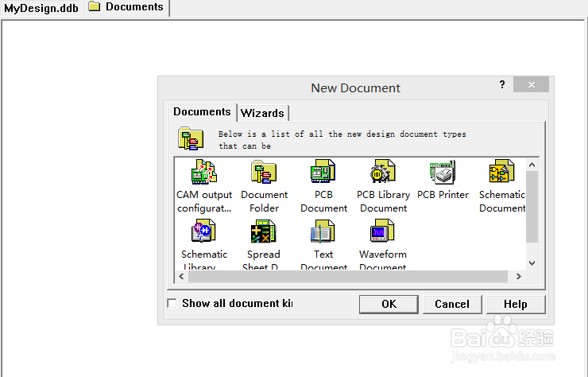This screenshot has height=377, width=588.
Task: Pick the PCB Library Document icon
Action: (x=383, y=171)
